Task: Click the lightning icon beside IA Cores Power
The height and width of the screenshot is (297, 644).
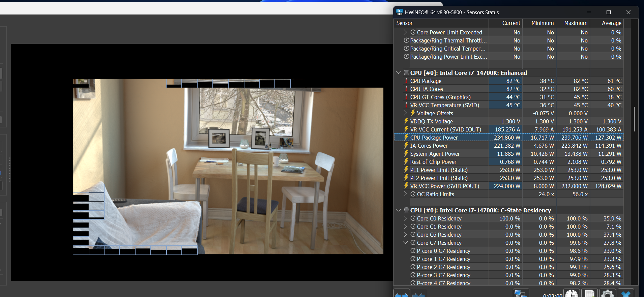Action: pos(406,145)
